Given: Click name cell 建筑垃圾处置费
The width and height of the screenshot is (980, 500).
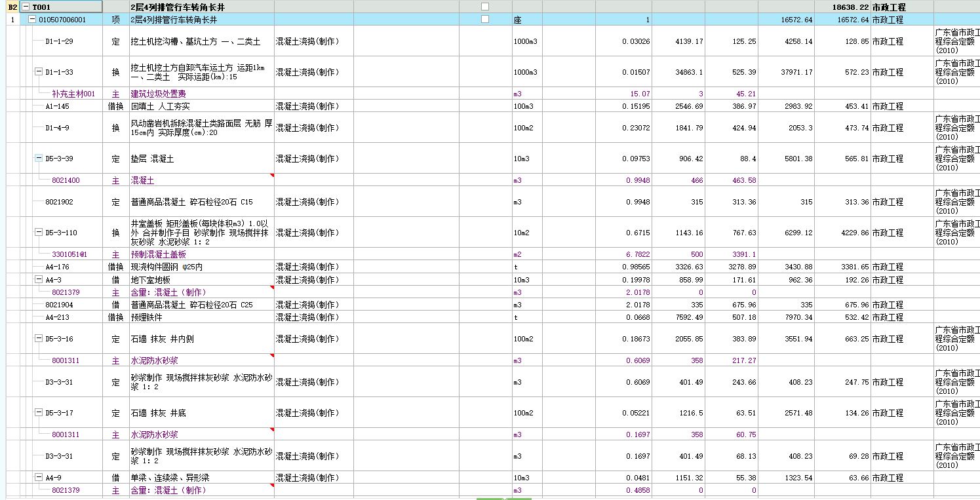Looking at the screenshot, I should tap(158, 94).
